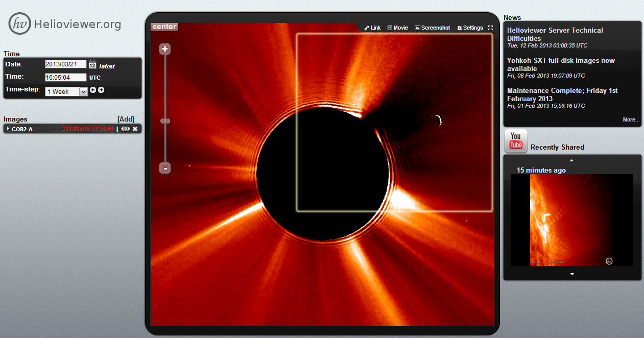
Task: Open the Screenshot menu
Action: pyautogui.click(x=433, y=28)
